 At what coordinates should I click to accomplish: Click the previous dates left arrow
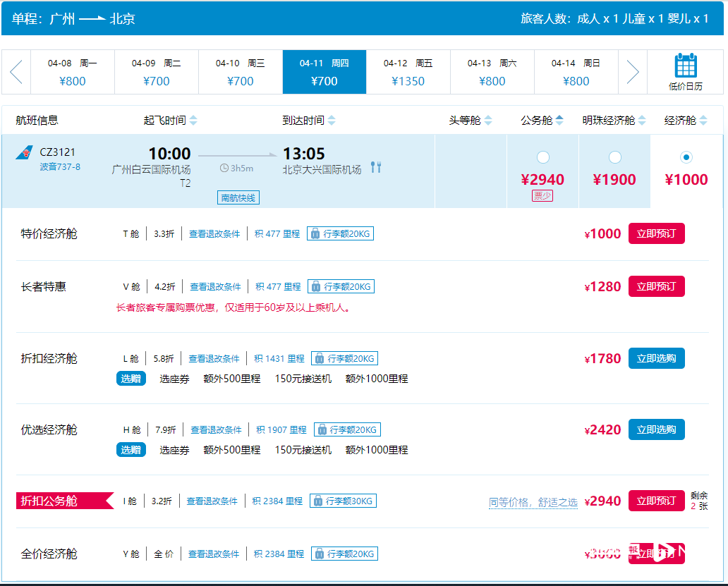click(x=16, y=72)
